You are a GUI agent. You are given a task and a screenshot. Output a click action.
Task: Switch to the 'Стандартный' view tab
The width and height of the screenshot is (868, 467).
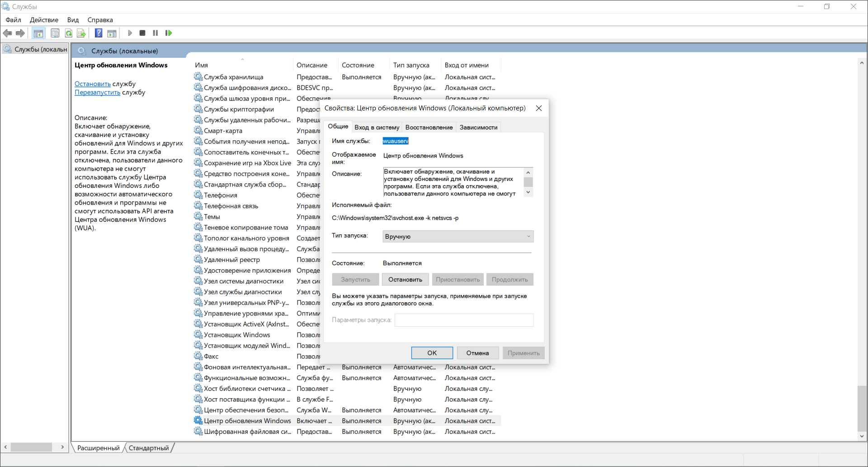click(149, 448)
